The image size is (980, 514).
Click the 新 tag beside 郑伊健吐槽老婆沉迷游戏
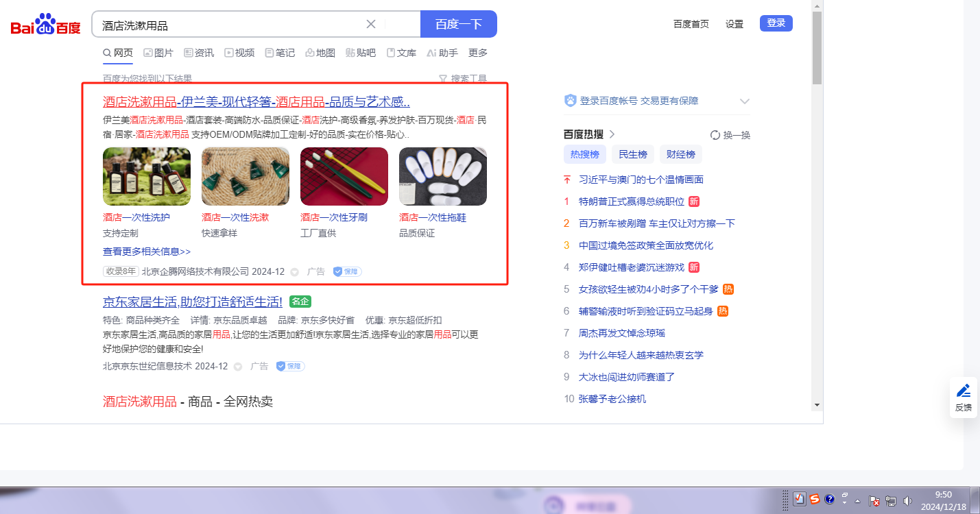pyautogui.click(x=694, y=267)
